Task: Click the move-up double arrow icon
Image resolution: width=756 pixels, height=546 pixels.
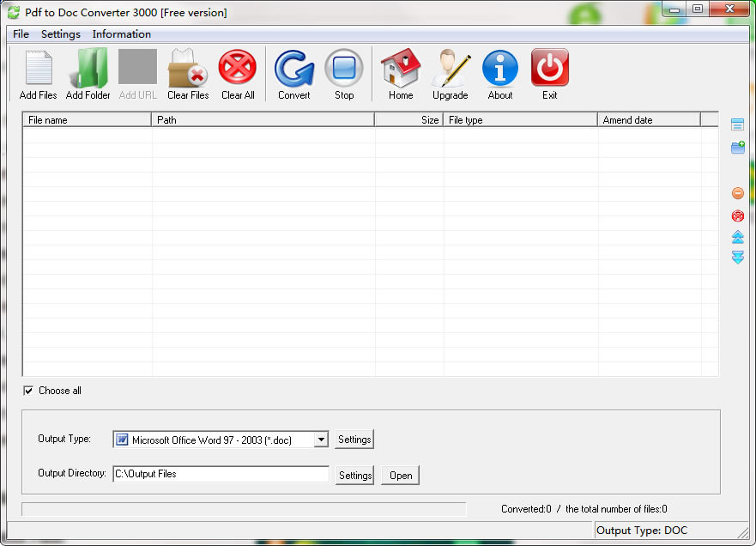Action: pyautogui.click(x=737, y=237)
